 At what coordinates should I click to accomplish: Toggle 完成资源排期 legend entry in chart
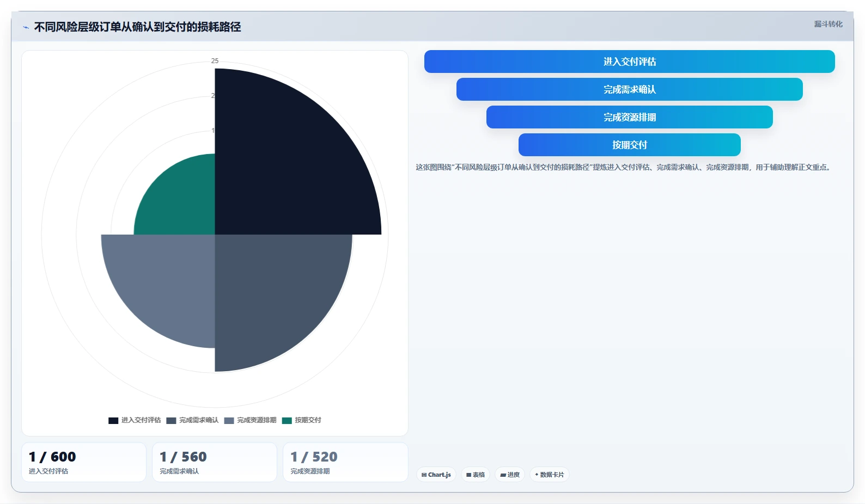[250, 420]
